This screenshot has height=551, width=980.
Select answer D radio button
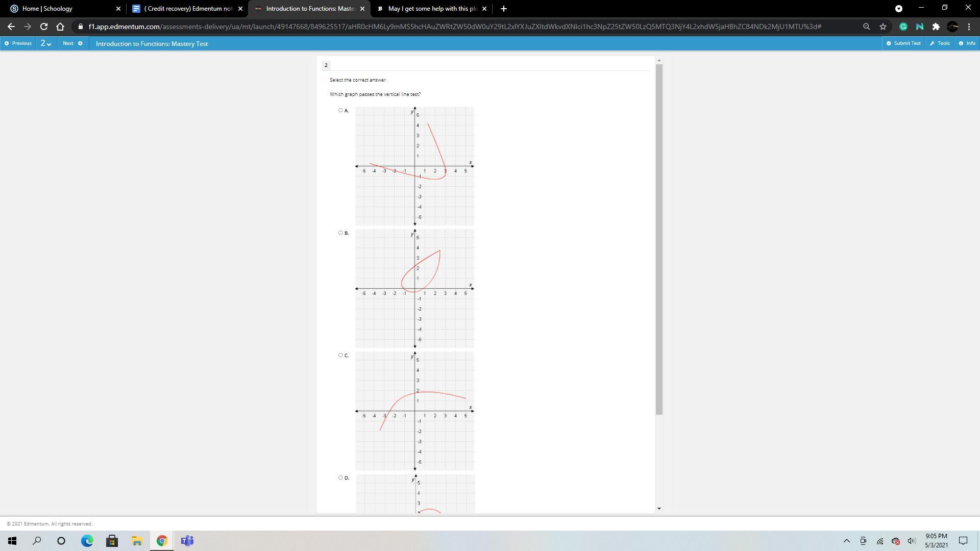coord(340,478)
